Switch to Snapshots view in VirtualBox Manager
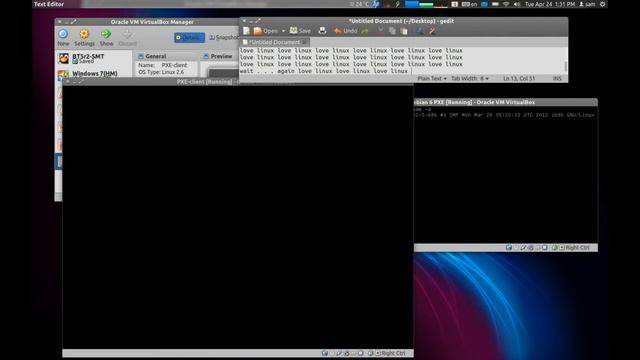The width and height of the screenshot is (640, 360). (223, 38)
